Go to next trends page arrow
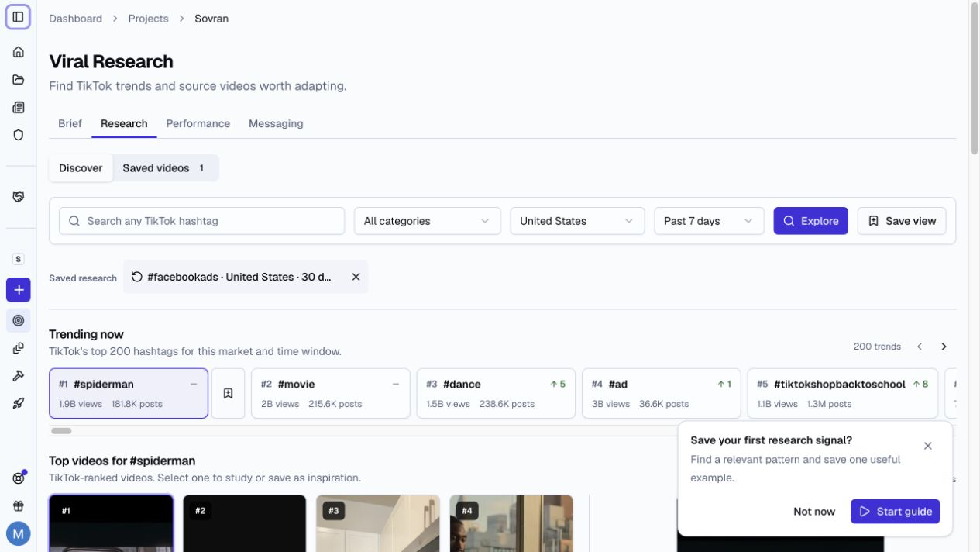This screenshot has height=552, width=980. 944,347
